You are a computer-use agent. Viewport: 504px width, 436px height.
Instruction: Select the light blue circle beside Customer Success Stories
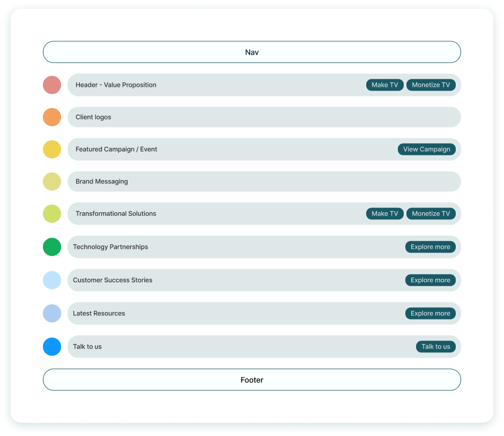52,280
